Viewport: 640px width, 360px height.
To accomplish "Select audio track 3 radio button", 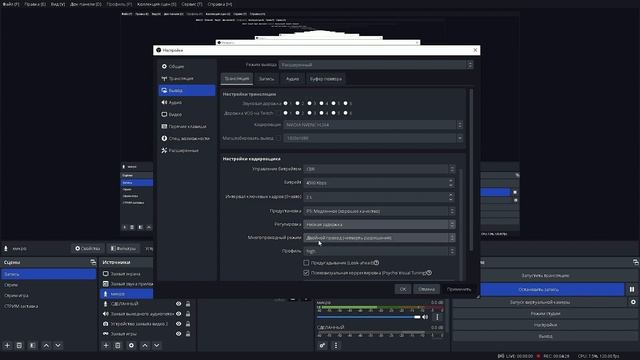I will pos(309,103).
